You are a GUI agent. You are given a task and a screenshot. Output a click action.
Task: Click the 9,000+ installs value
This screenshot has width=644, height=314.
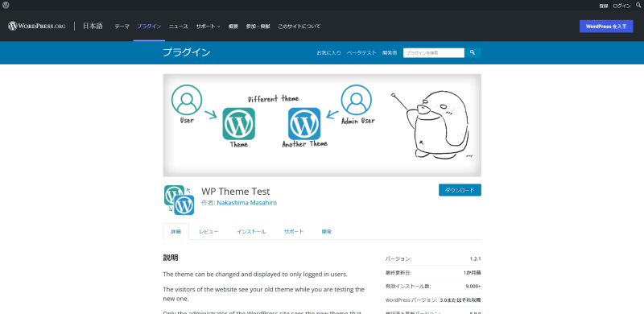pos(473,286)
